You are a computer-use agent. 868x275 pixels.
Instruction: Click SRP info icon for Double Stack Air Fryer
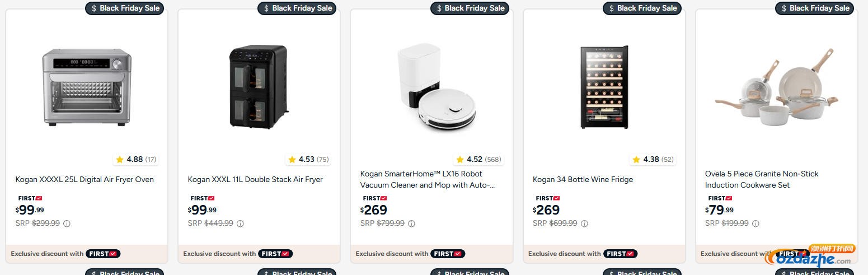point(240,223)
